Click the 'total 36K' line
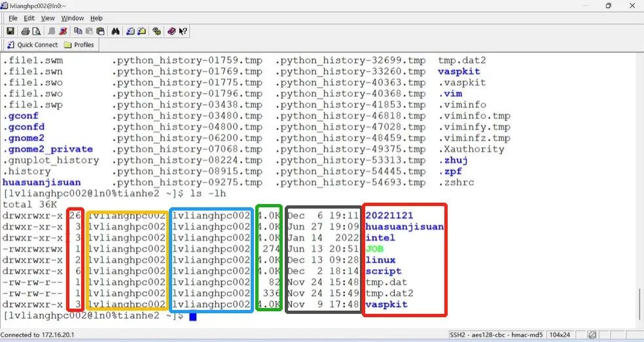Image resolution: width=644 pixels, height=342 pixels. pos(29,205)
